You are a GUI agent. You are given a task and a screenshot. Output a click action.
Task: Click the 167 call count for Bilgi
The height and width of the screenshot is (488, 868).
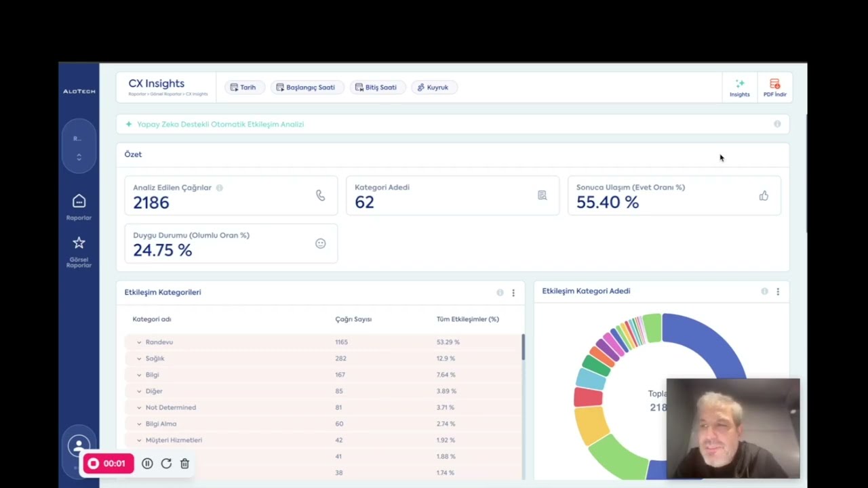click(340, 375)
